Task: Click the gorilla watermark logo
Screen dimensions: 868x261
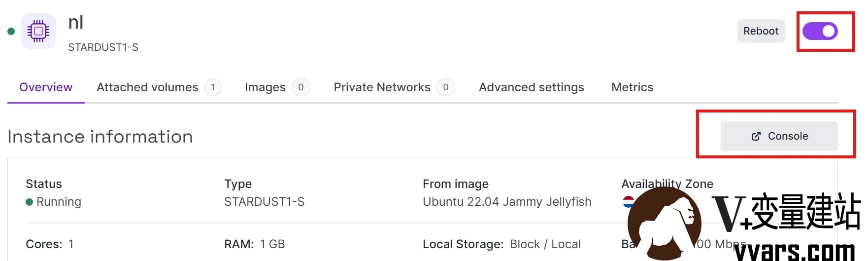Action: pos(665,224)
